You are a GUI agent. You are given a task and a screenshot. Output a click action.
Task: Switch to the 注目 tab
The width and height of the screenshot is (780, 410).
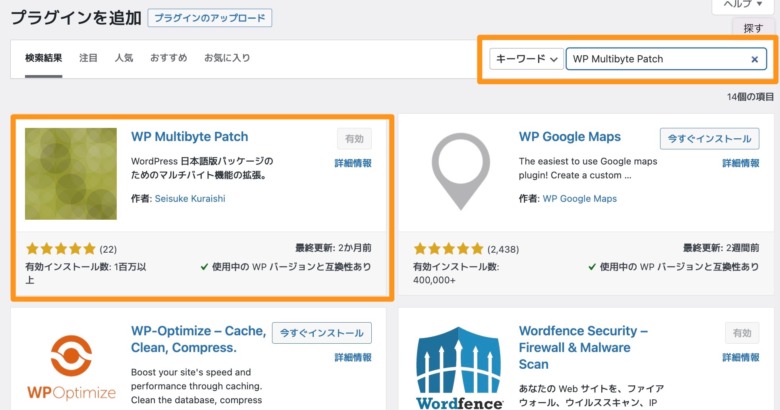pyautogui.click(x=89, y=58)
